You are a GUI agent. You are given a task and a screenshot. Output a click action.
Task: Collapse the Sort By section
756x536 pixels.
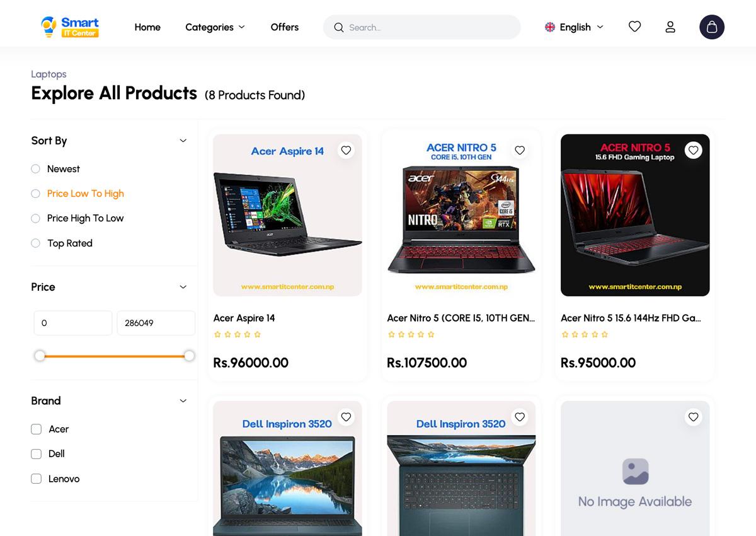coord(183,141)
